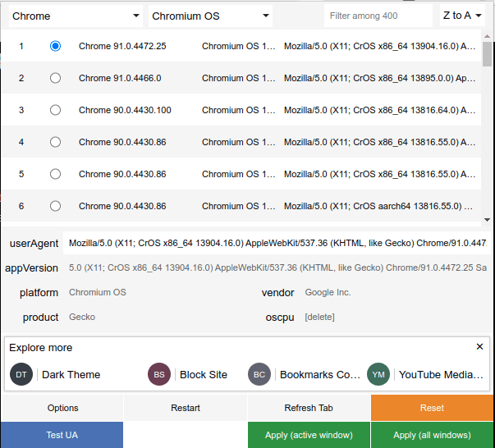This screenshot has height=448, width=495.
Task: Open the Chromium OS platform dropdown
Action: pyautogui.click(x=210, y=16)
